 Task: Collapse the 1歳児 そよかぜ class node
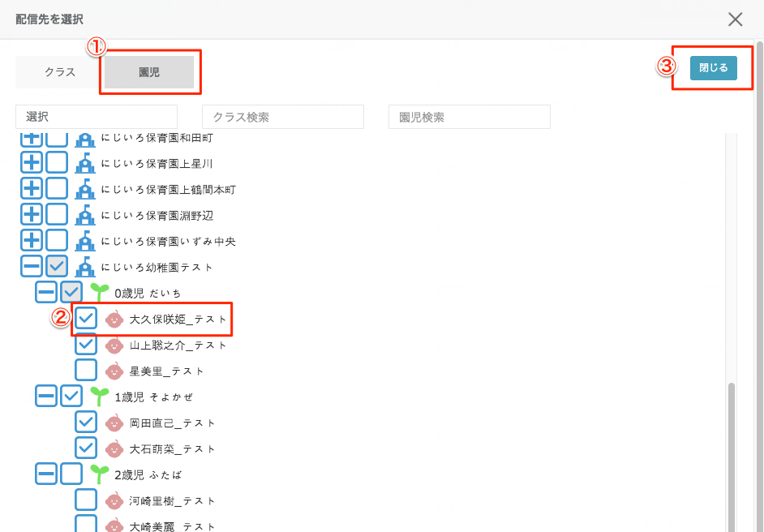coord(46,397)
